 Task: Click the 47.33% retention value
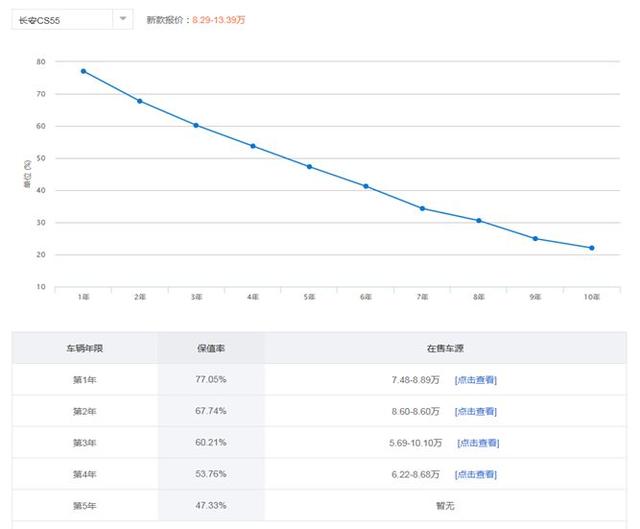pos(211,505)
